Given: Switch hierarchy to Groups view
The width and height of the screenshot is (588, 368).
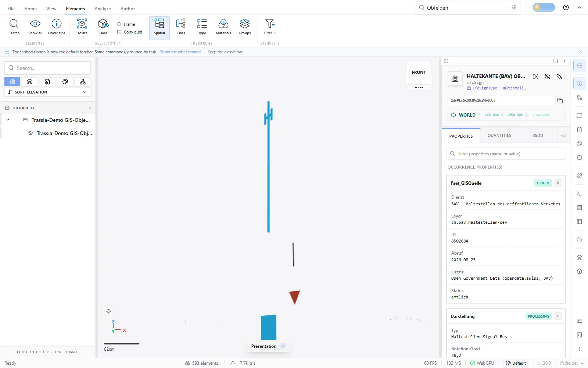Looking at the screenshot, I should (x=245, y=27).
